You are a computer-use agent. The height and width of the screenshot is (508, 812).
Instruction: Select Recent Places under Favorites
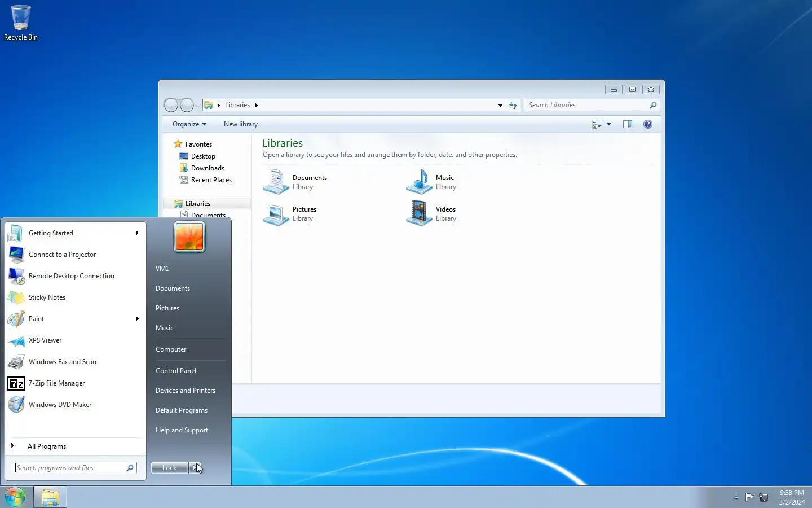pyautogui.click(x=211, y=180)
